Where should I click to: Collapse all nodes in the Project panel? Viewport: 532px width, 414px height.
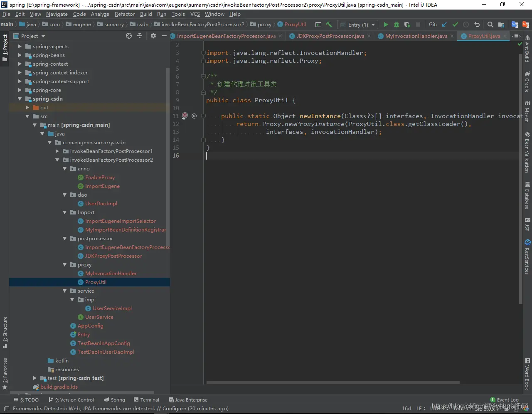point(140,36)
